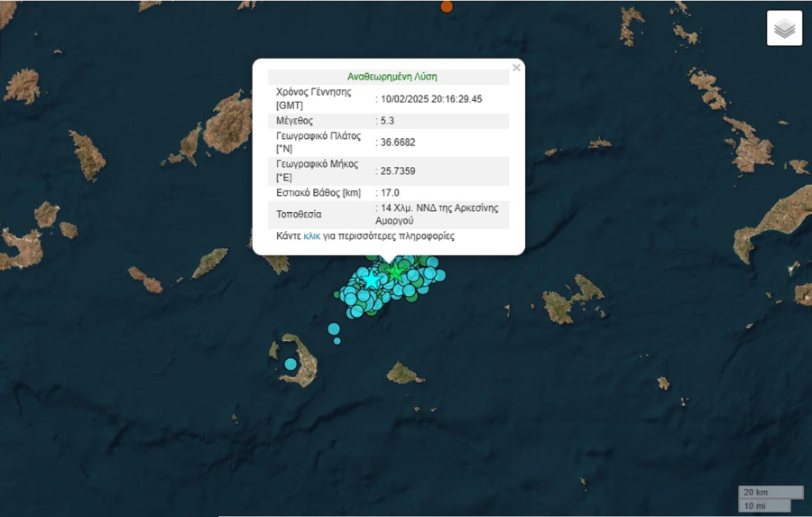Open the map layers control
The width and height of the screenshot is (812, 517).
coord(784,28)
